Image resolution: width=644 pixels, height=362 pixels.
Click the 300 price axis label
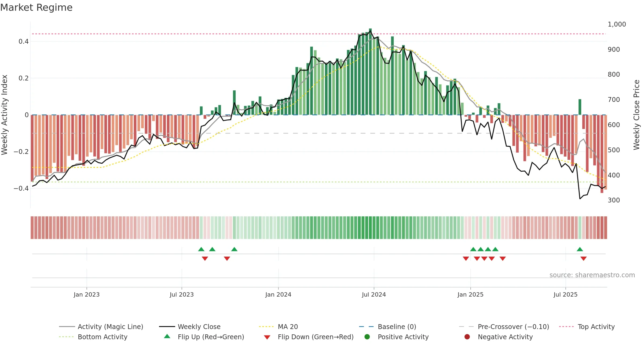[x=614, y=200]
